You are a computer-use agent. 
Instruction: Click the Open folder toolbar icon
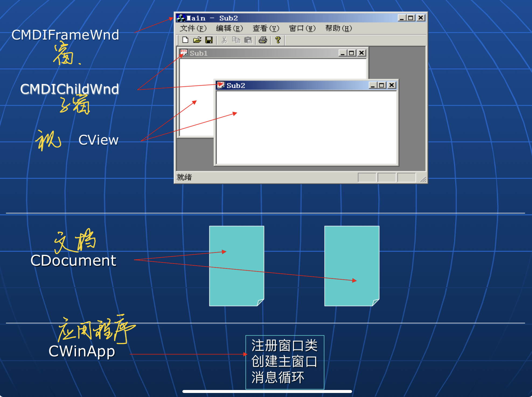click(x=197, y=40)
